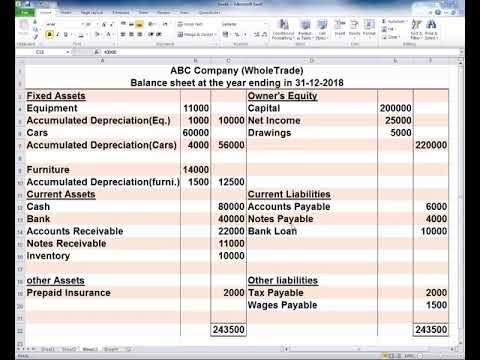This screenshot has height=360, width=480.
Task: Select the Format Painter brush icon
Action: [36, 37]
